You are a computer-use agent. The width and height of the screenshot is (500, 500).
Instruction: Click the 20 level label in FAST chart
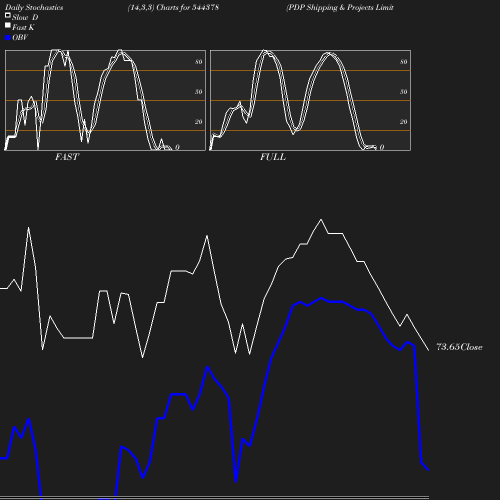(199, 122)
